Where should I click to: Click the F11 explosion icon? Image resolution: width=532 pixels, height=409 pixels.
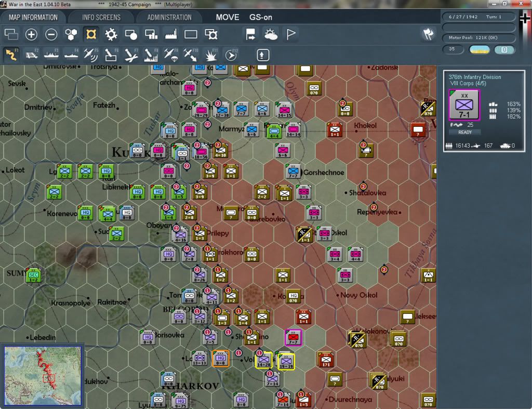(211, 55)
